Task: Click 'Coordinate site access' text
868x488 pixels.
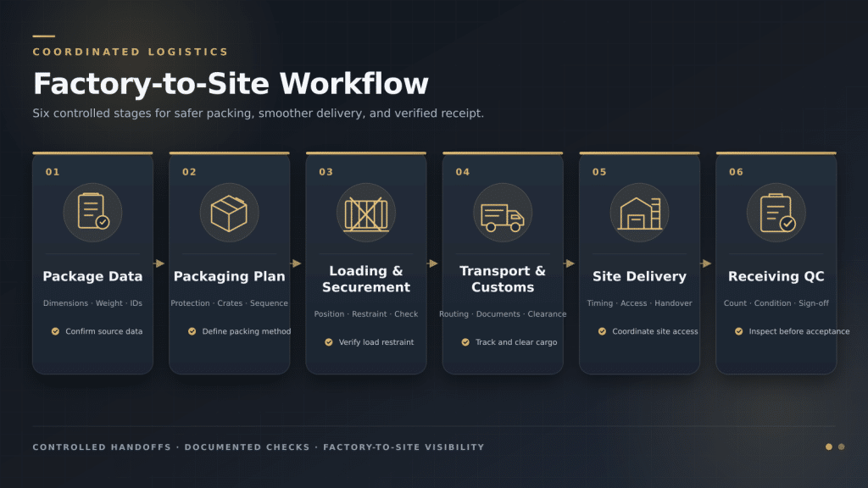Action: 655,331
